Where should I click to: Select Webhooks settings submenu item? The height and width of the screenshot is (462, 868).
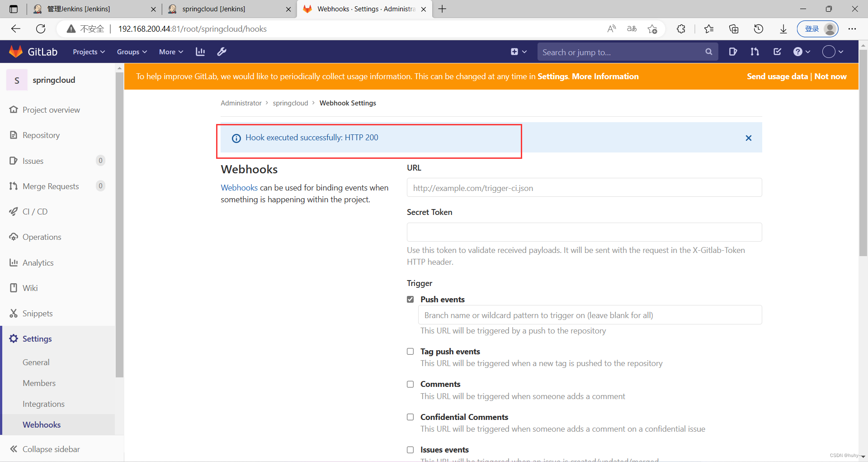(x=42, y=425)
